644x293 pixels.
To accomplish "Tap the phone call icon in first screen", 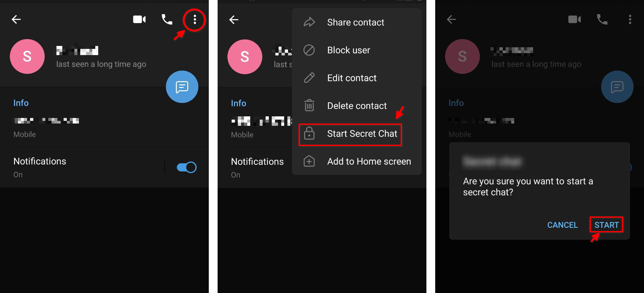I will [x=167, y=20].
